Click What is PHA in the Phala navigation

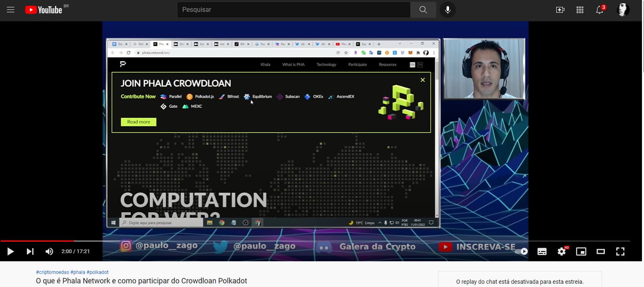pyautogui.click(x=293, y=65)
